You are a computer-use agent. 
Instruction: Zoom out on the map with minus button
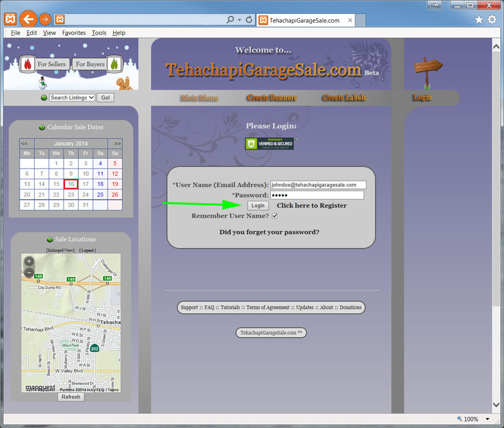[x=29, y=273]
